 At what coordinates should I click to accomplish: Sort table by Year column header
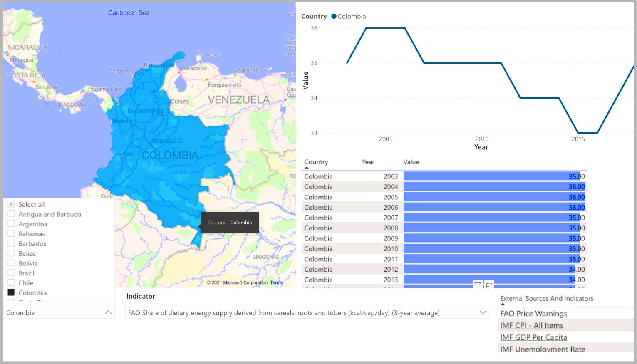click(x=368, y=162)
